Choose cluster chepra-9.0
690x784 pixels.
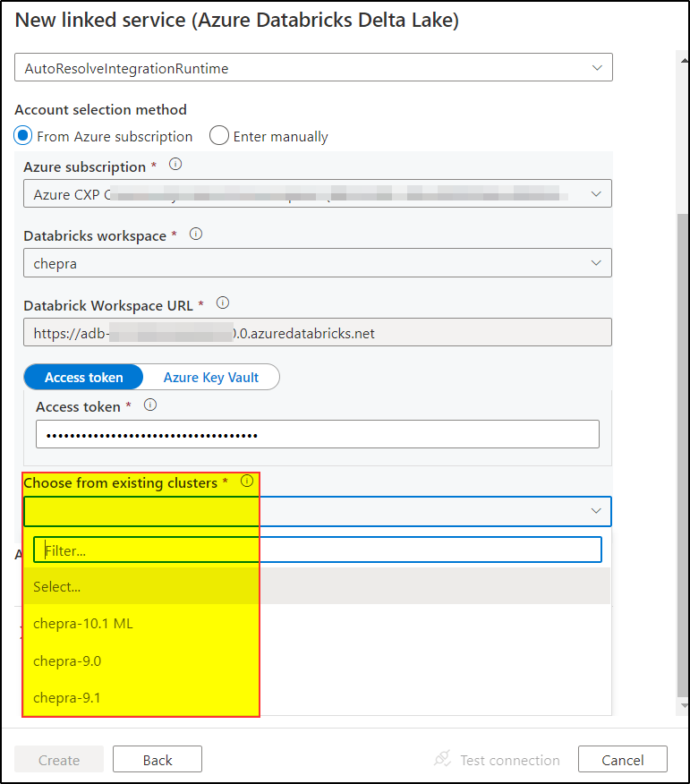click(x=318, y=660)
